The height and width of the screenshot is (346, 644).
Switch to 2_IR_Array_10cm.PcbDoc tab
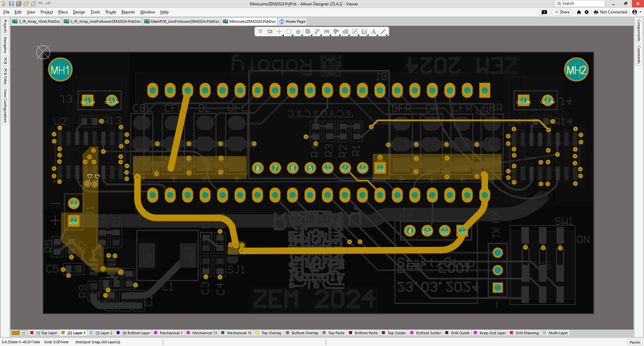coord(37,21)
